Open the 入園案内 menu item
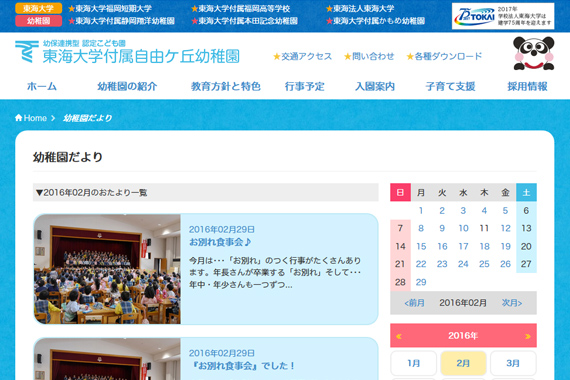Image resolution: width=570 pixels, height=380 pixels. 375,86
